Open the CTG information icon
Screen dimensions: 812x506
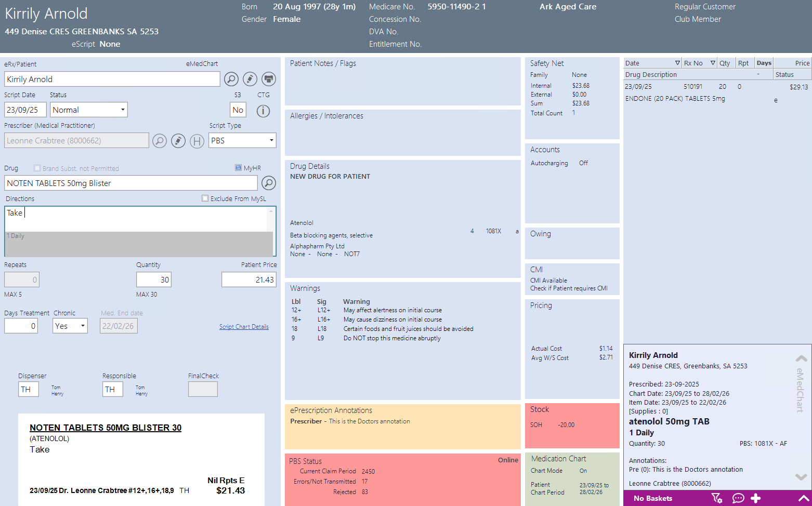(264, 111)
